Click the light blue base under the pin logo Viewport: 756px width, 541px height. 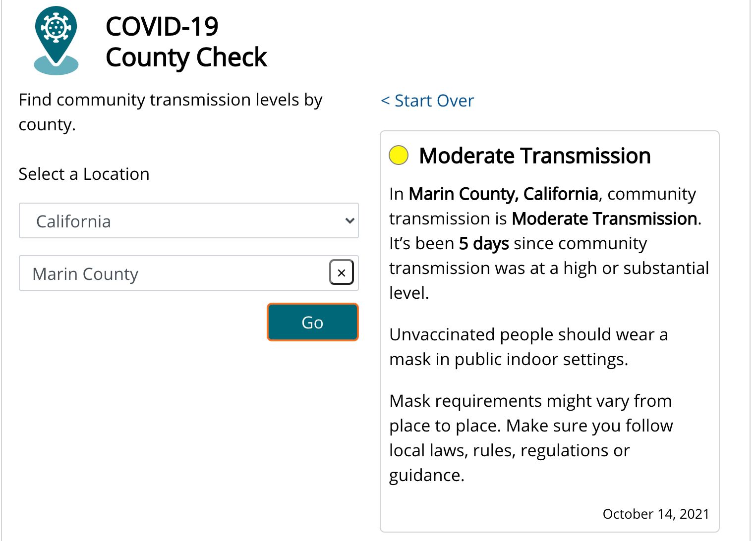pyautogui.click(x=56, y=66)
